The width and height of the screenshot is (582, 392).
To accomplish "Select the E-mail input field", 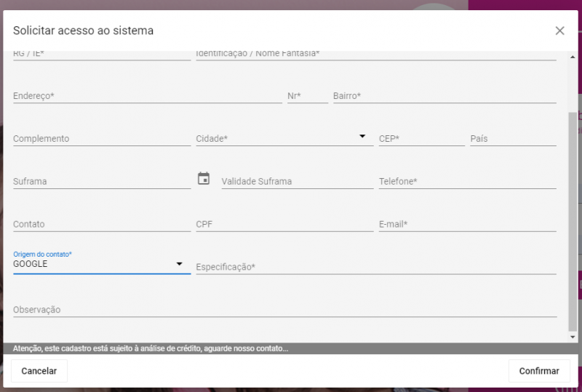I will [x=467, y=225].
